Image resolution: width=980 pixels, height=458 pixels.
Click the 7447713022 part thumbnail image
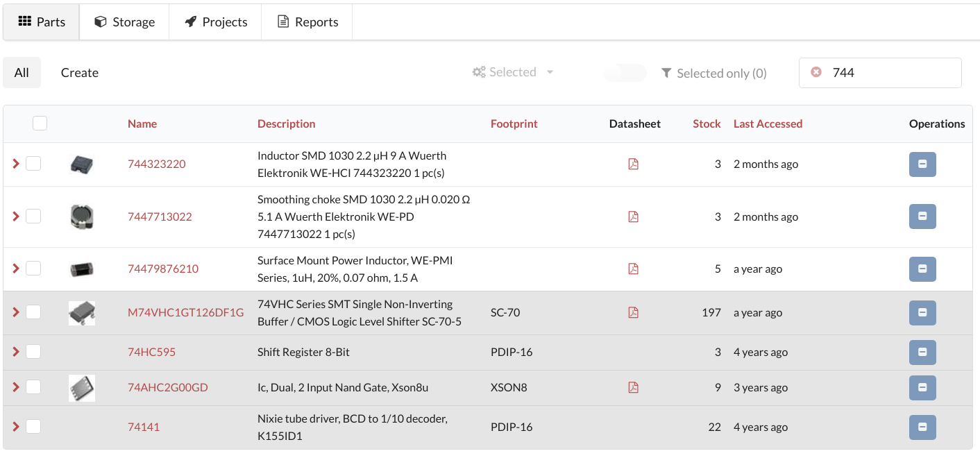82,217
